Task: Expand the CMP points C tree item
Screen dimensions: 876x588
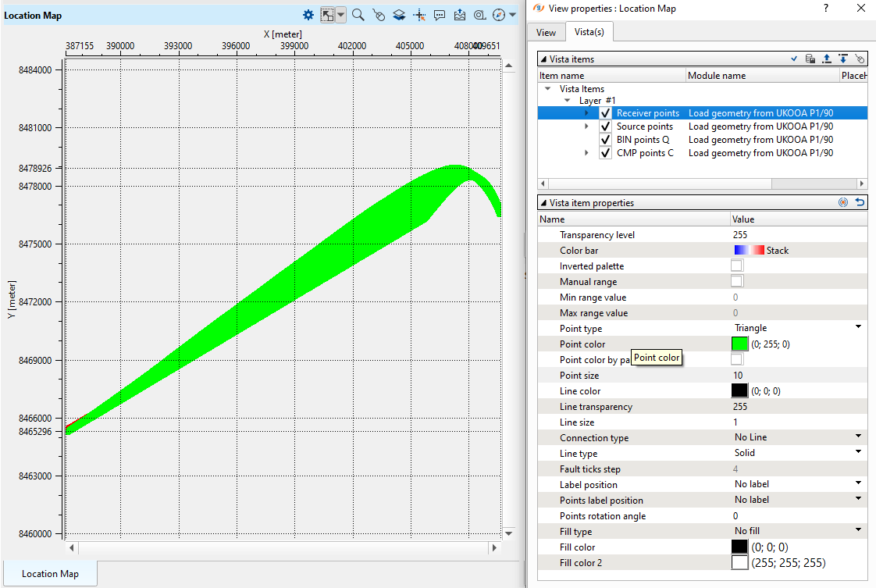Action: [x=587, y=153]
